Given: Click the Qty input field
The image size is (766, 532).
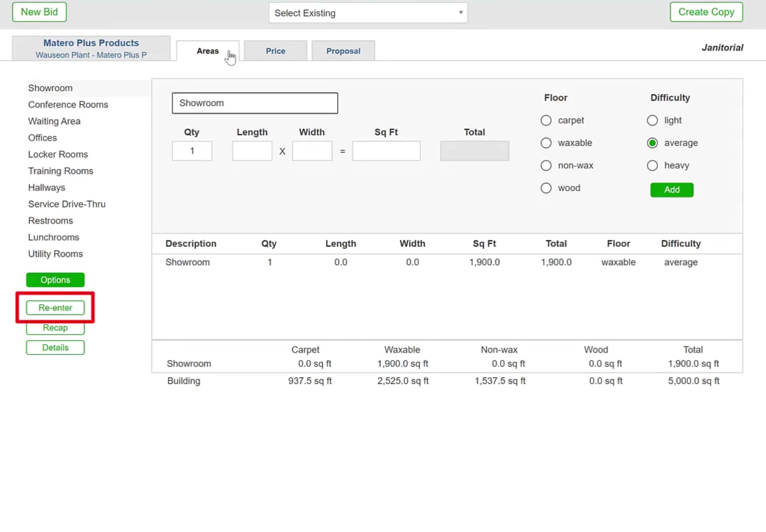Looking at the screenshot, I should coord(192,151).
